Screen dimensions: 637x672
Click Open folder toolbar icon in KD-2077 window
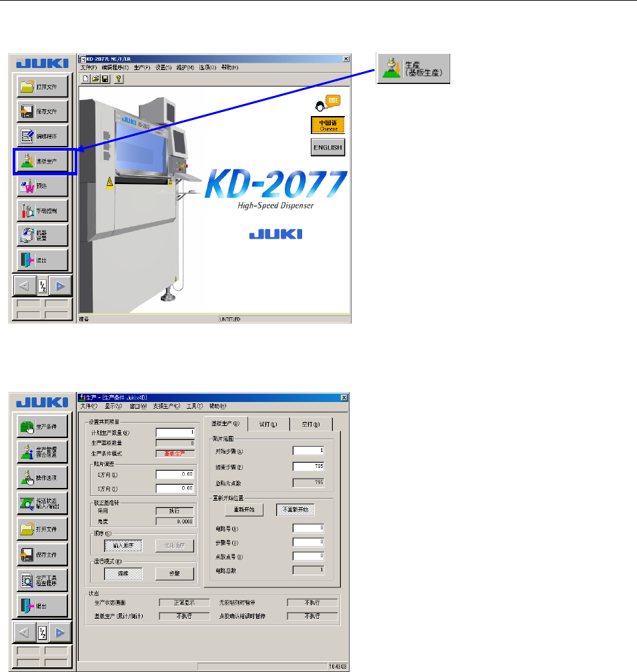click(95, 79)
